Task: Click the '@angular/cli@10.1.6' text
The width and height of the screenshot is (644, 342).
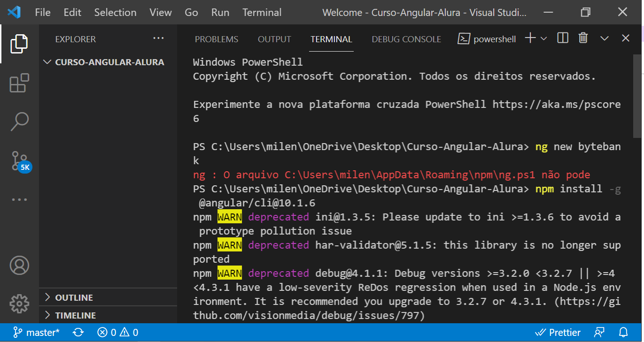Action: tap(257, 203)
